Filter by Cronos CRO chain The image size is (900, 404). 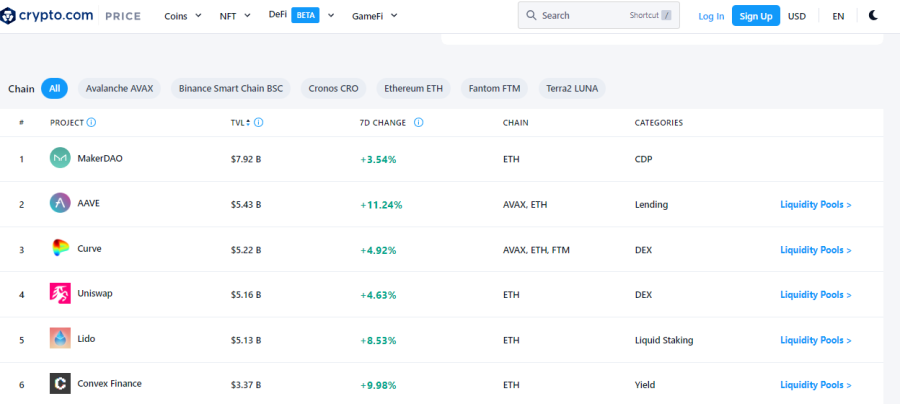[333, 88]
